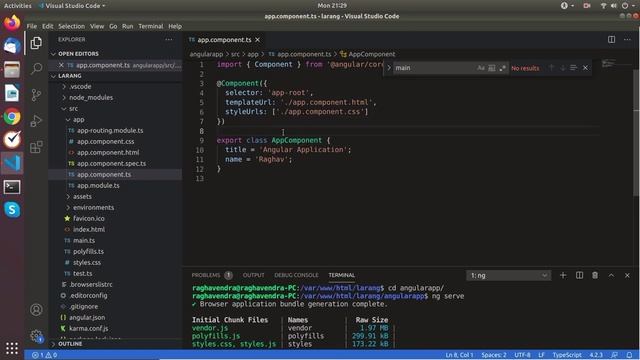Image resolution: width=640 pixels, height=360 pixels.
Task: Open the terminal selector dropdown 1: ng
Action: 509,276
